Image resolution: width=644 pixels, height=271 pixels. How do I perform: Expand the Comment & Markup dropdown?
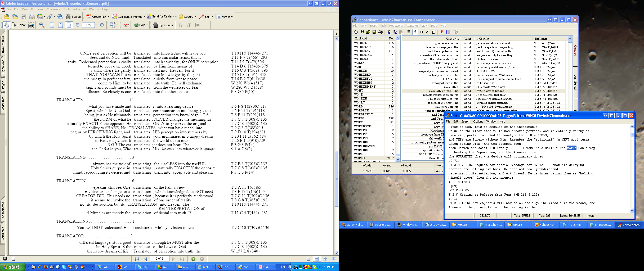(144, 17)
